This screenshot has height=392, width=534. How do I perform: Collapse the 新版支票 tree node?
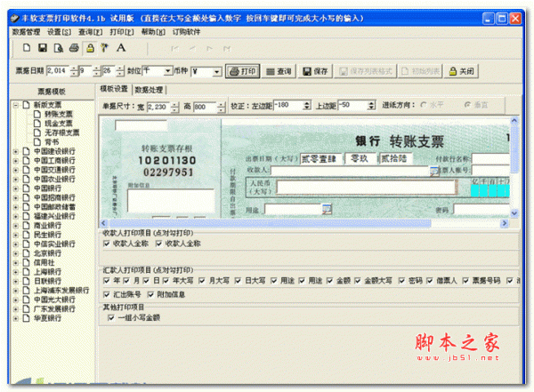tap(16, 105)
